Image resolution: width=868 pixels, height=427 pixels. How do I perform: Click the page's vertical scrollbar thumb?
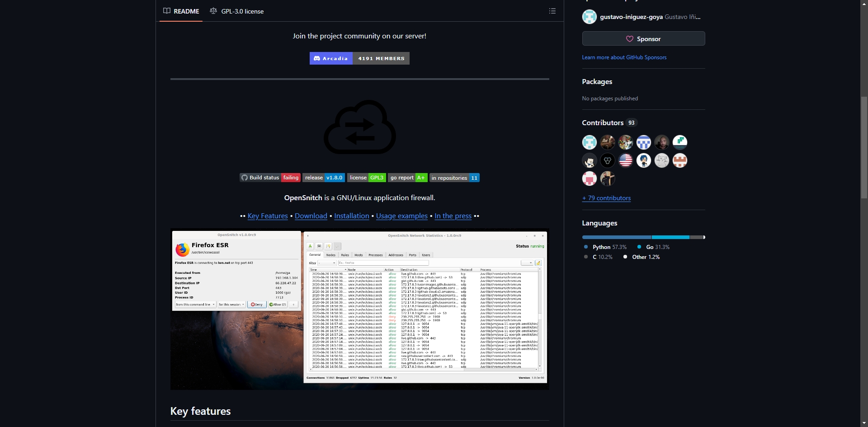tap(864, 147)
